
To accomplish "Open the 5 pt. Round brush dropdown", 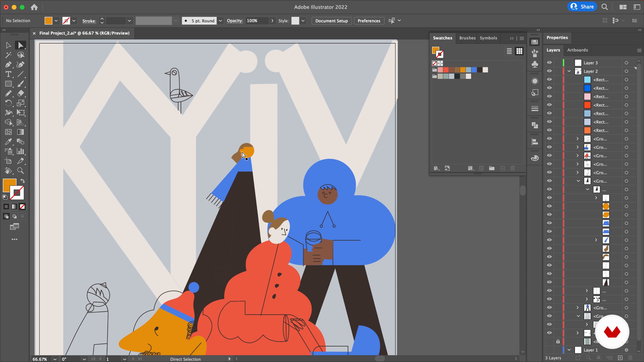I will 220,21.
